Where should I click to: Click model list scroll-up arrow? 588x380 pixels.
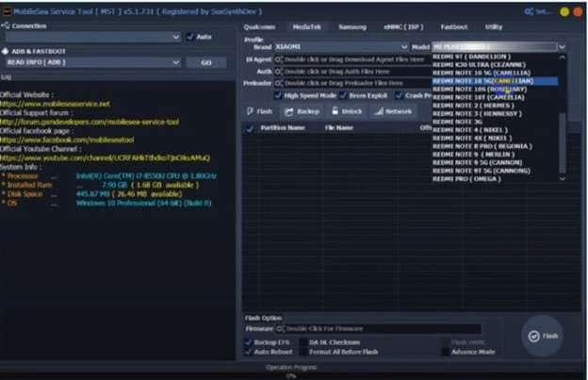coord(563,57)
